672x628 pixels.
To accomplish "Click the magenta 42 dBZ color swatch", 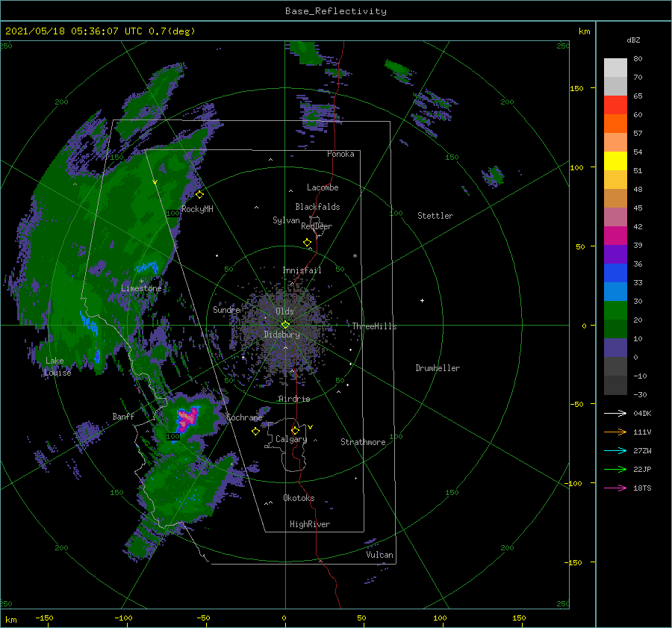I will tap(615, 235).
